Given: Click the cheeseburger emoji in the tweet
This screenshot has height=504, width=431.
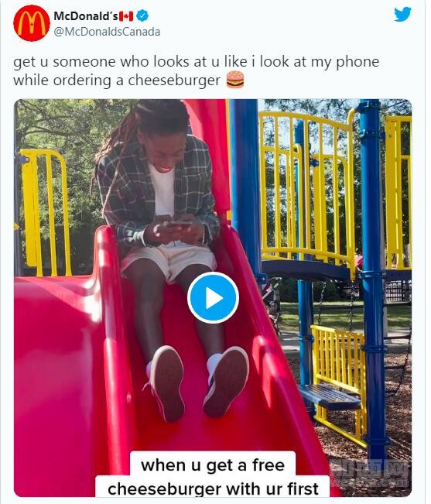Looking at the screenshot, I should [235, 80].
